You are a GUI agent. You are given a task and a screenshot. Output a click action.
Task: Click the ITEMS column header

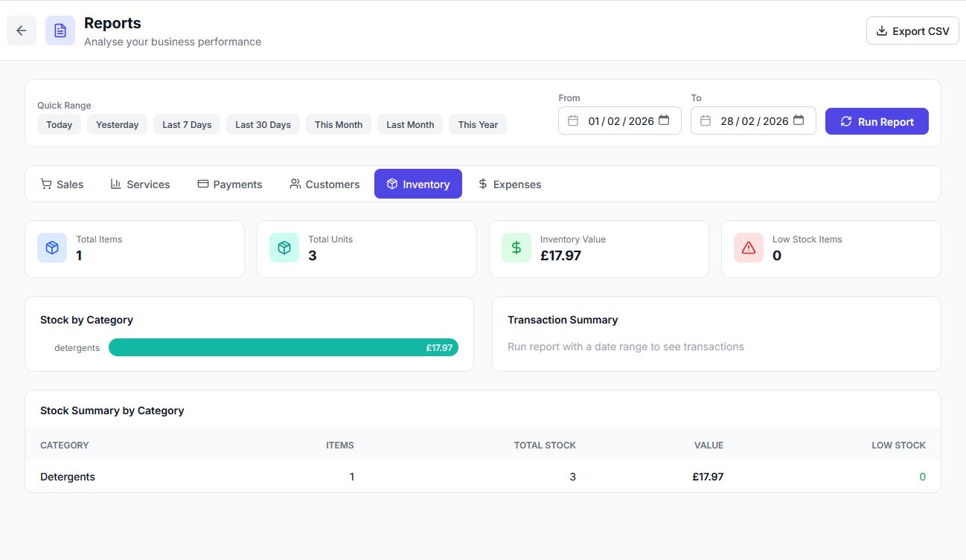pos(340,445)
